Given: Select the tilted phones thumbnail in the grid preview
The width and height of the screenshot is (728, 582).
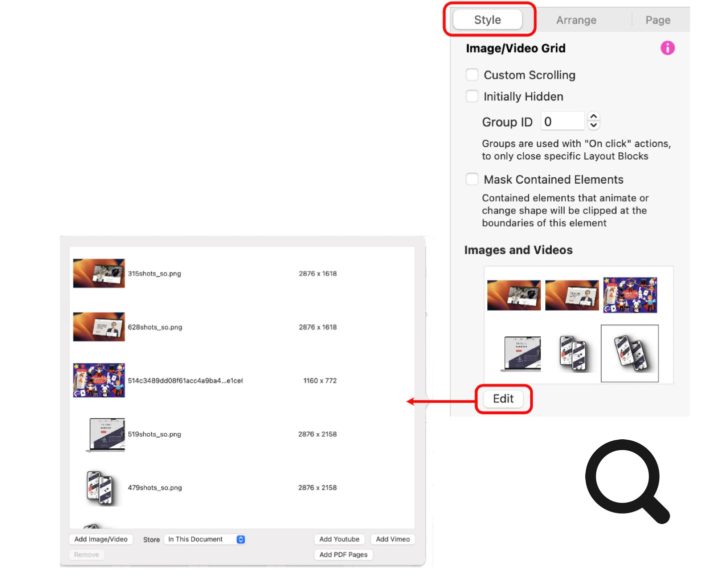Looking at the screenshot, I should [630, 353].
